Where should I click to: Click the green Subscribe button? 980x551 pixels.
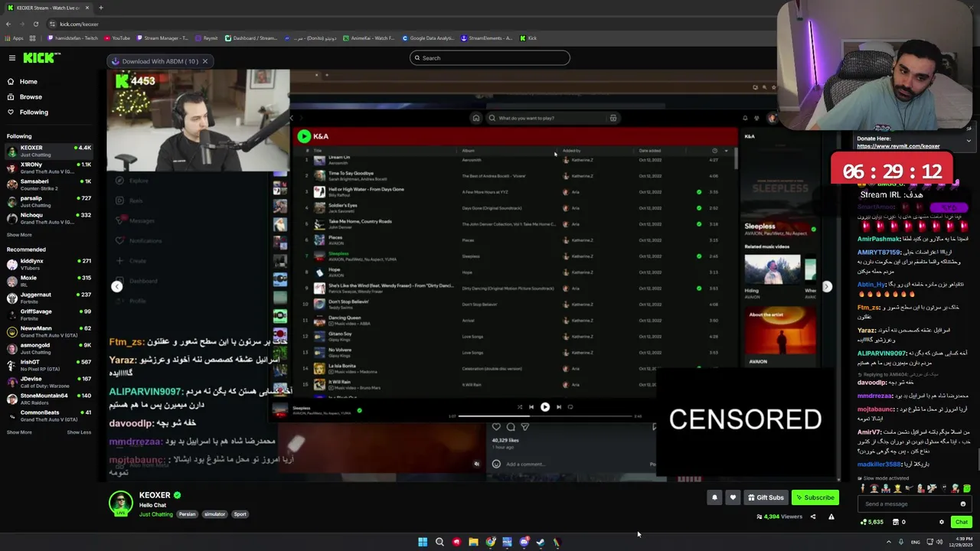click(x=815, y=497)
